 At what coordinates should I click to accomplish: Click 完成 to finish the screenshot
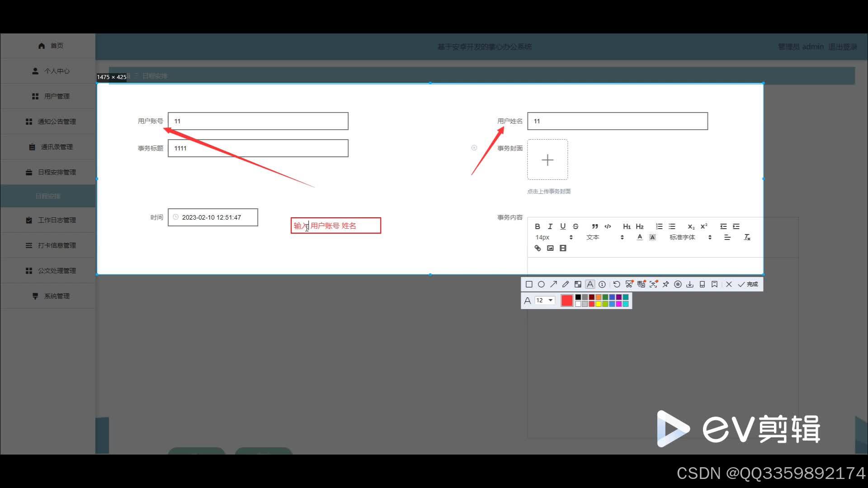click(748, 284)
